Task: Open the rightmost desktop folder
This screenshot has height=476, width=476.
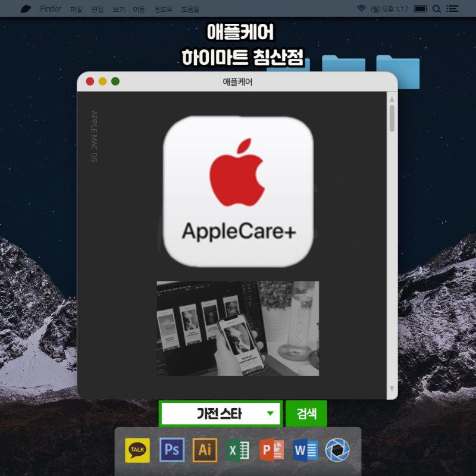Action: point(397,72)
